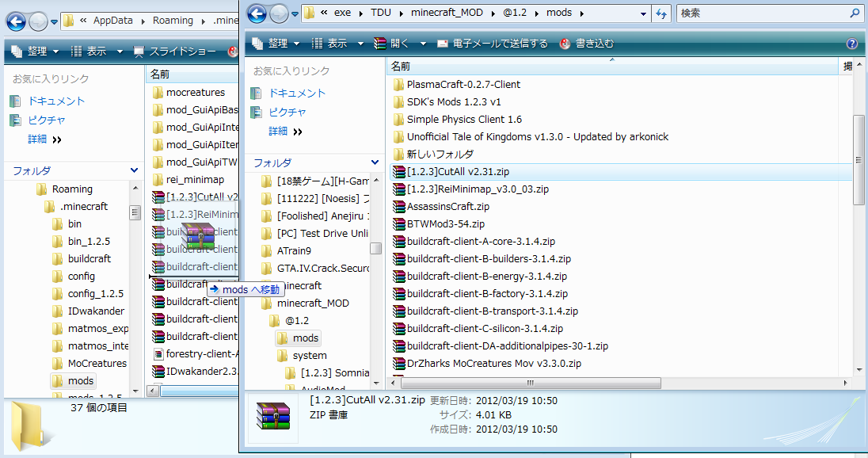868x458 pixels.
Task: Open recent pages dropdown beside front forward button
Action: (295, 13)
